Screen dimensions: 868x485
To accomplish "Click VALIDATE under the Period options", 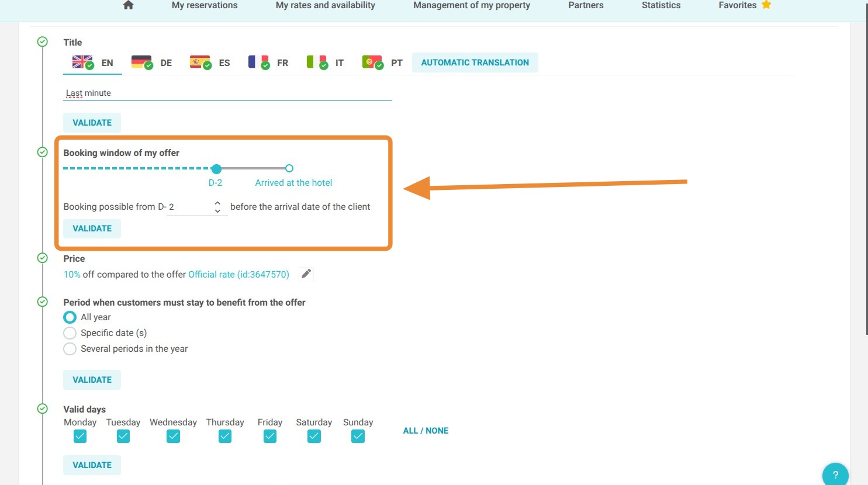I will tap(92, 380).
